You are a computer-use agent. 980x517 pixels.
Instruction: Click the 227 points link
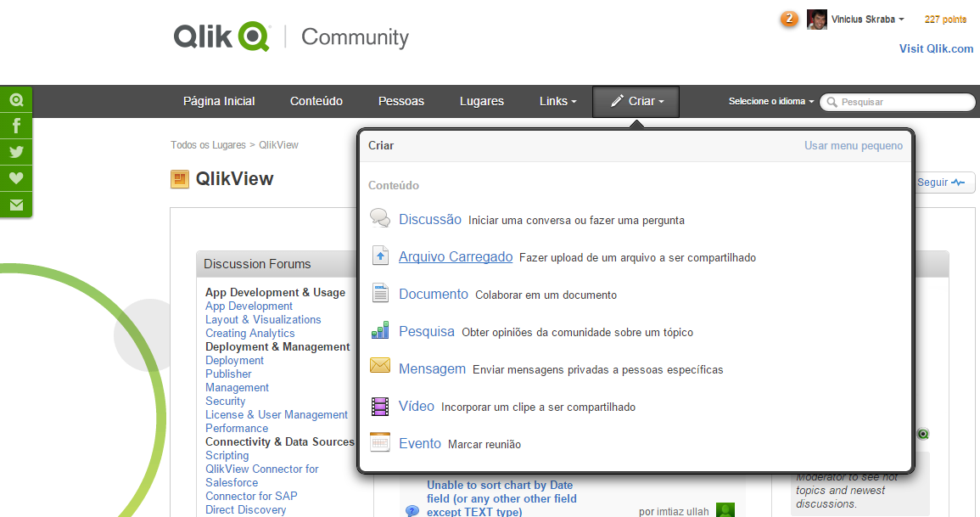945,20
